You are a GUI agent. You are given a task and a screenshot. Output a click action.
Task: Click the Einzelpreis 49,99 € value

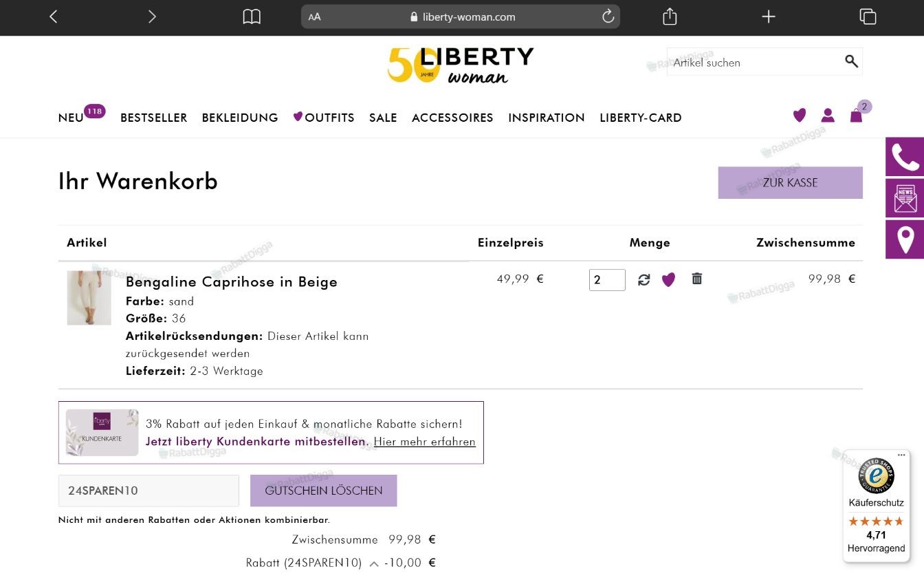pos(520,279)
